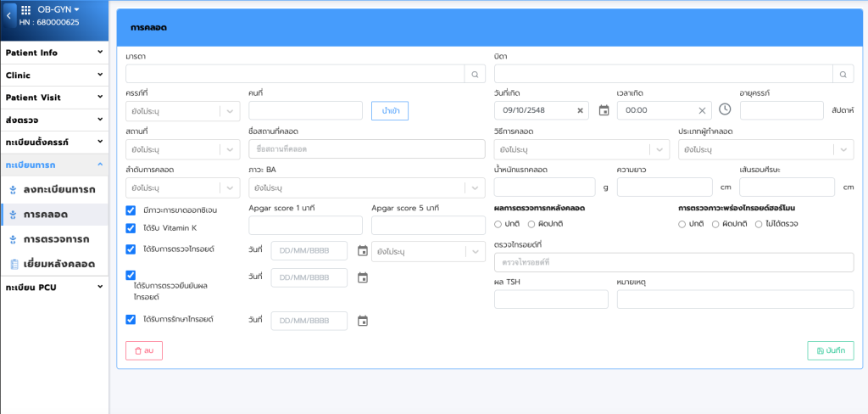868x414 pixels.
Task: Uncheck the ได้รับ Vitamin K checkbox
Action: [x=131, y=228]
